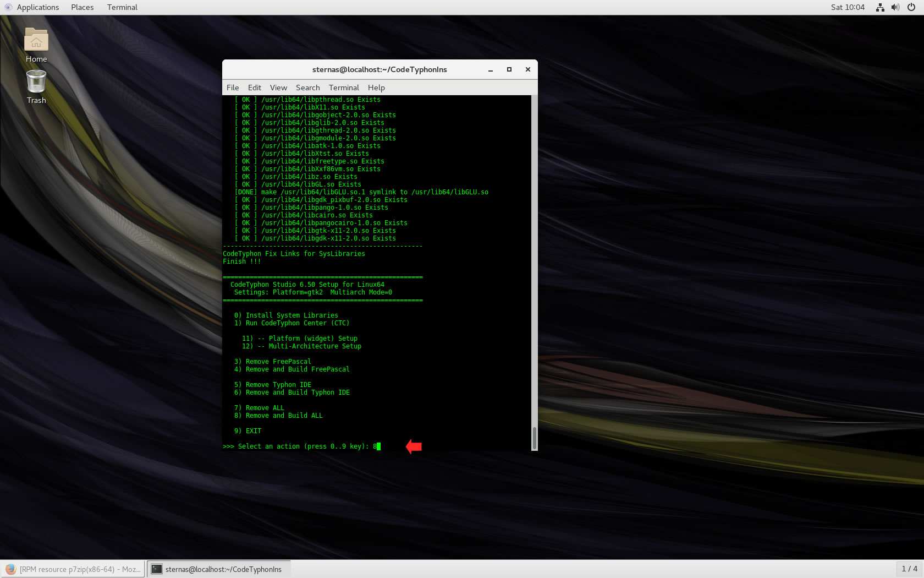Click '/usr/lib64/libpthread.so Exists' line
The width and height of the screenshot is (924, 578).
pyautogui.click(x=307, y=100)
